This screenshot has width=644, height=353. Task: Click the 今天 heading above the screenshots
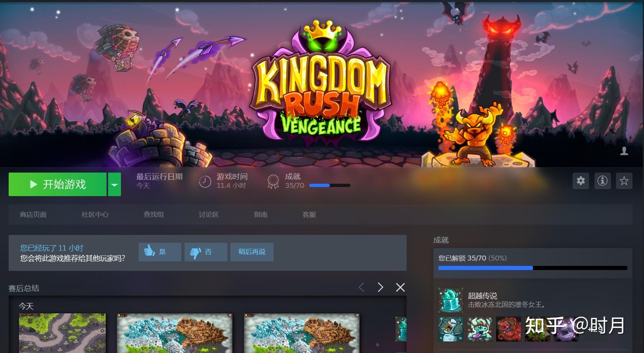(x=26, y=306)
